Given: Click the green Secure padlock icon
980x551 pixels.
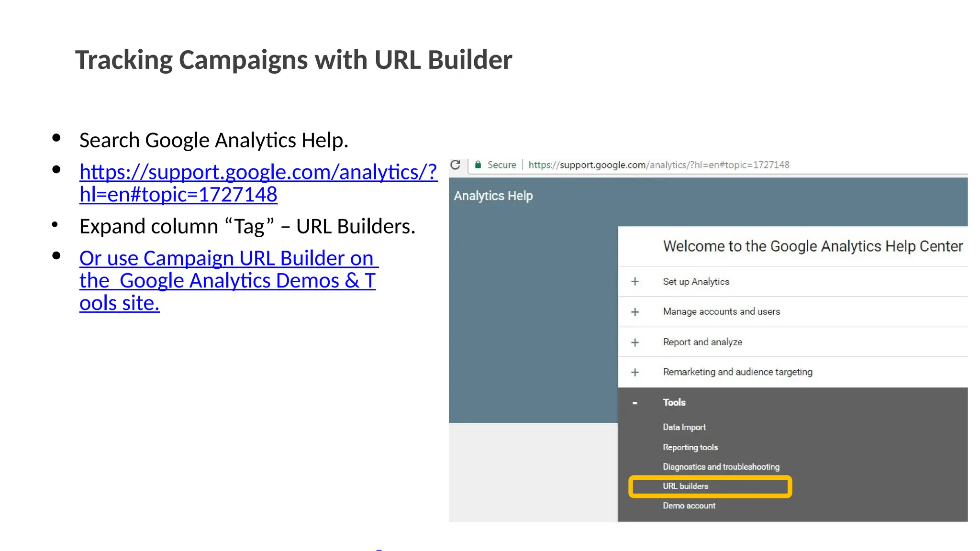Looking at the screenshot, I should (478, 165).
